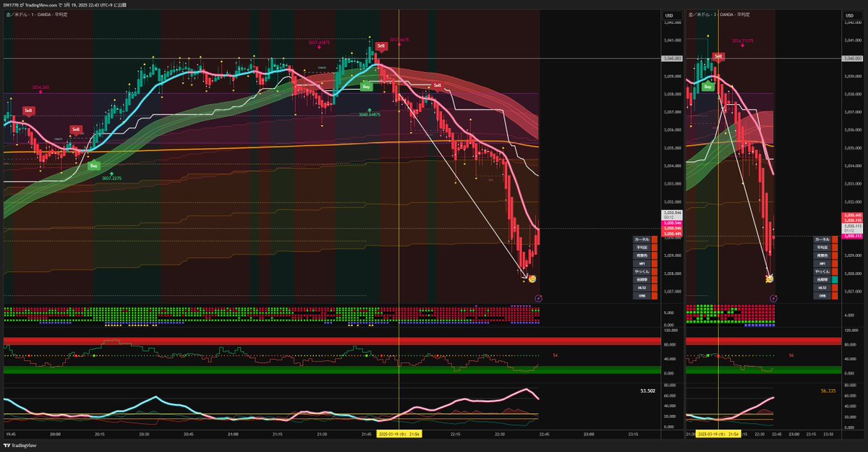Click the 56.335 indicator value

pyautogui.click(x=828, y=391)
